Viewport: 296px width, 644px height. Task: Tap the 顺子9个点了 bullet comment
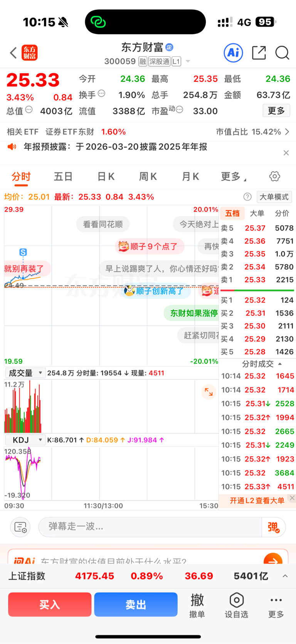point(150,246)
